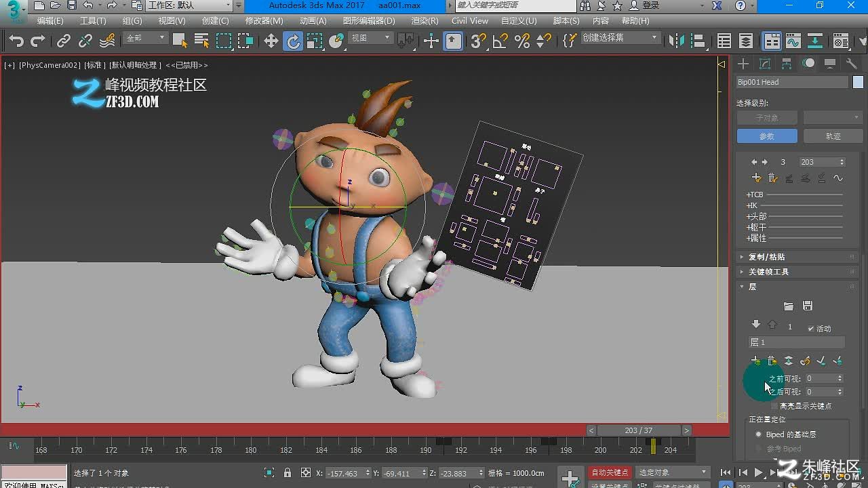868x488 pixels.
Task: Click the Set Key icon in key info
Action: [x=756, y=178]
